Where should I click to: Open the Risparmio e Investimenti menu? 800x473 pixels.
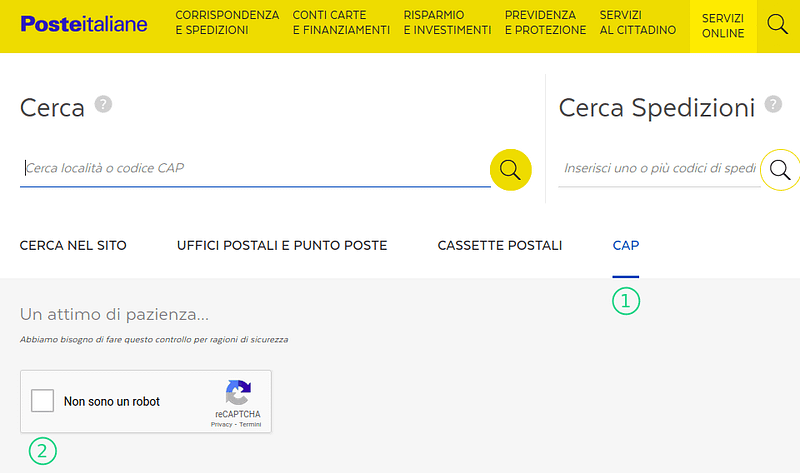(447, 22)
